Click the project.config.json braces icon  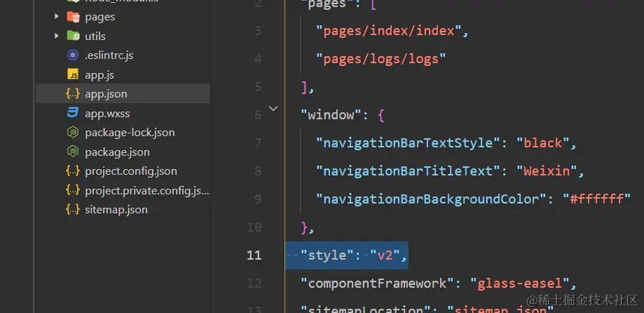tap(73, 171)
